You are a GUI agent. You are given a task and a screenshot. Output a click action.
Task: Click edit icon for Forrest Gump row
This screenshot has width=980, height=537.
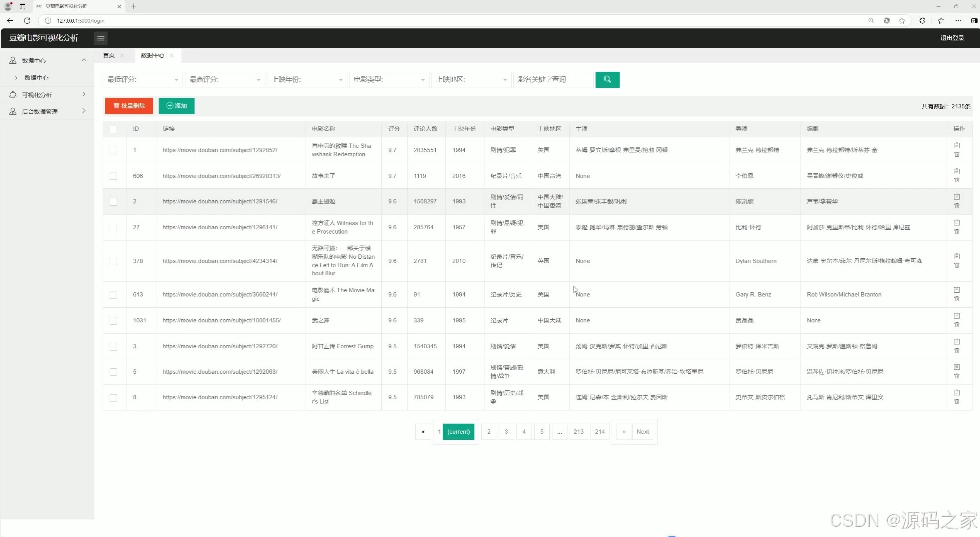956,342
